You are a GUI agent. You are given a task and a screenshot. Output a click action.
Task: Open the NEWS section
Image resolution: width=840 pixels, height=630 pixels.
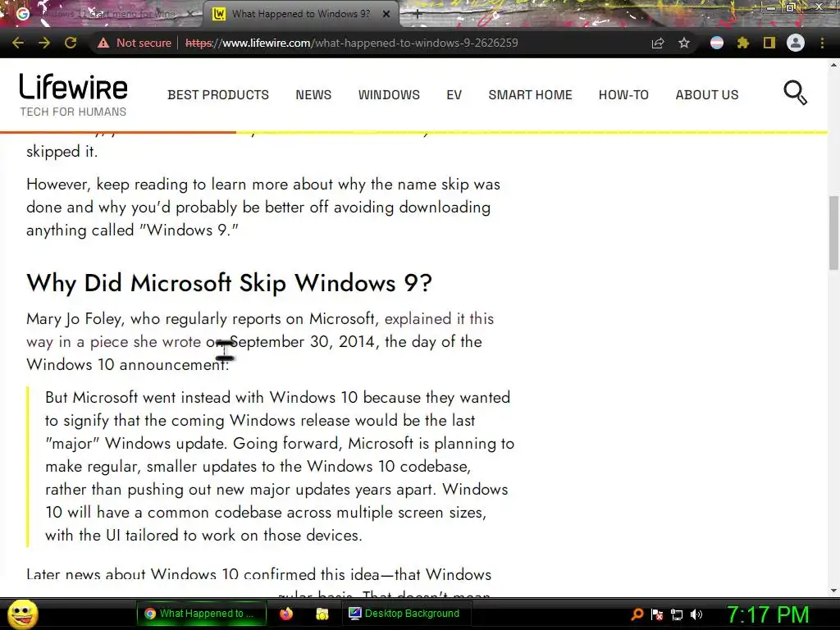pyautogui.click(x=313, y=95)
